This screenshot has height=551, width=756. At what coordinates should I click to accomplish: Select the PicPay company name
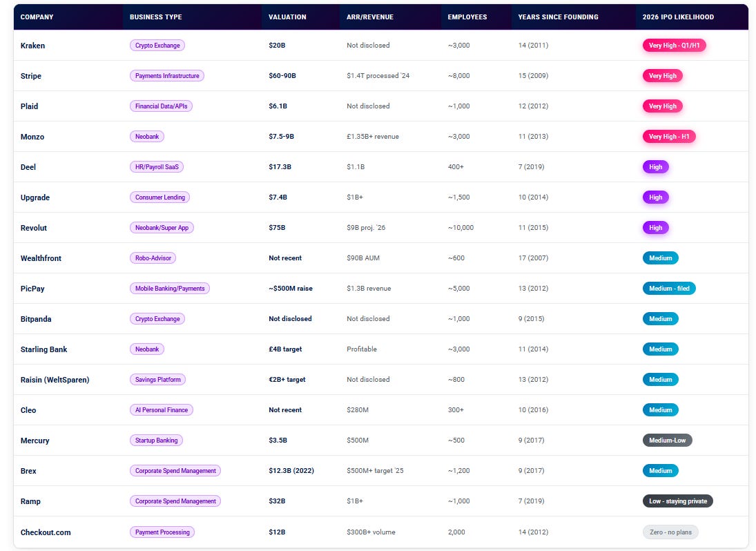[x=32, y=289]
